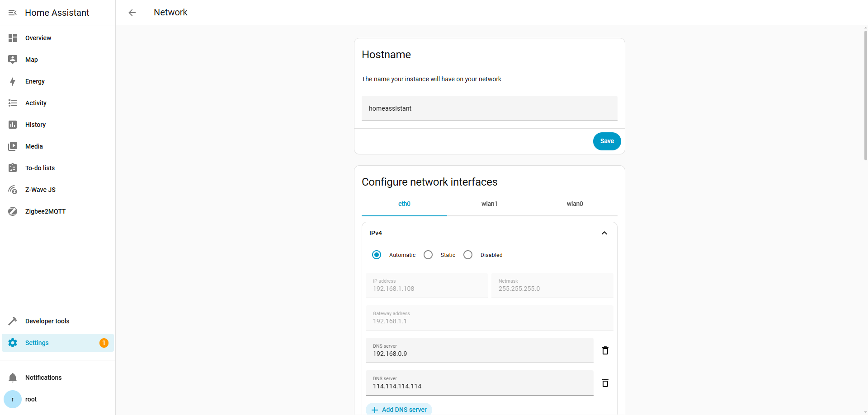Collapse the sidebar using the menu icon
Screen dimensions: 868x415
13,13
